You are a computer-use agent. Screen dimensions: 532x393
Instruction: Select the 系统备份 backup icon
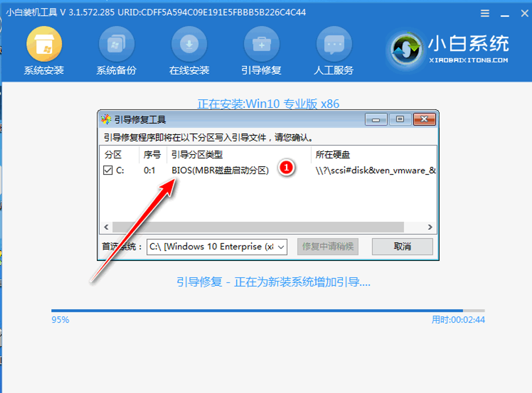(x=116, y=44)
